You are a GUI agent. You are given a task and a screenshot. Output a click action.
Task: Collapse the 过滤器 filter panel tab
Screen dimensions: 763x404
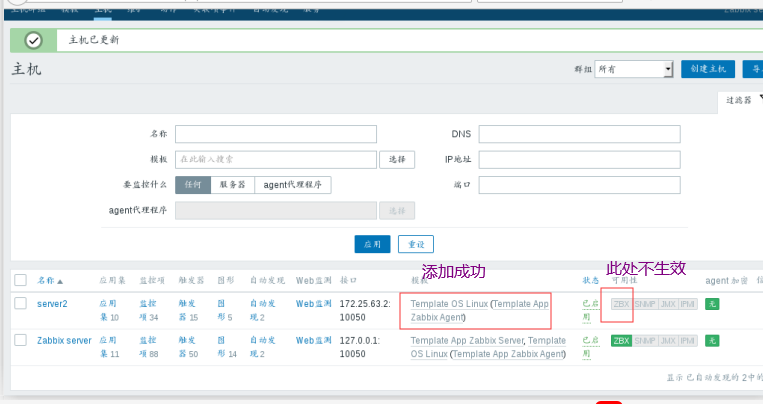point(742,100)
